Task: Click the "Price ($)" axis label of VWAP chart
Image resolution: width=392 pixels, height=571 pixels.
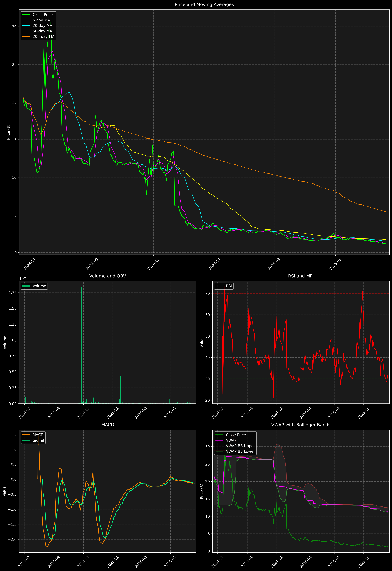Action: pos(202,491)
